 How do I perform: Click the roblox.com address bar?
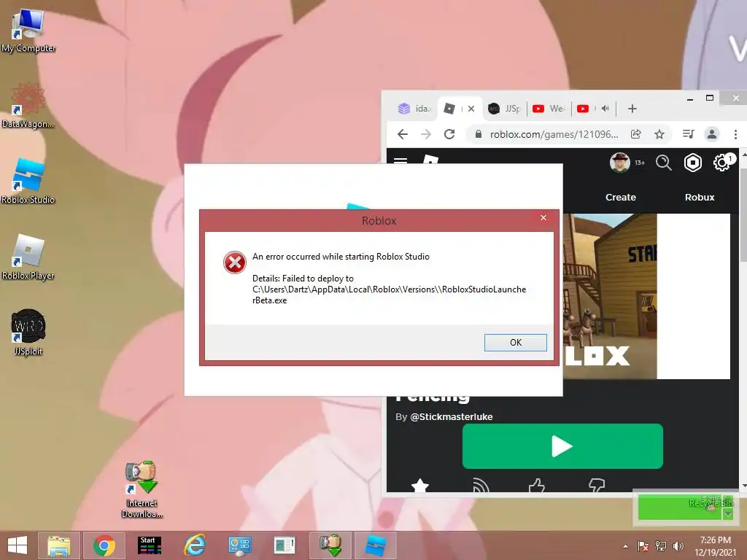coord(554,134)
